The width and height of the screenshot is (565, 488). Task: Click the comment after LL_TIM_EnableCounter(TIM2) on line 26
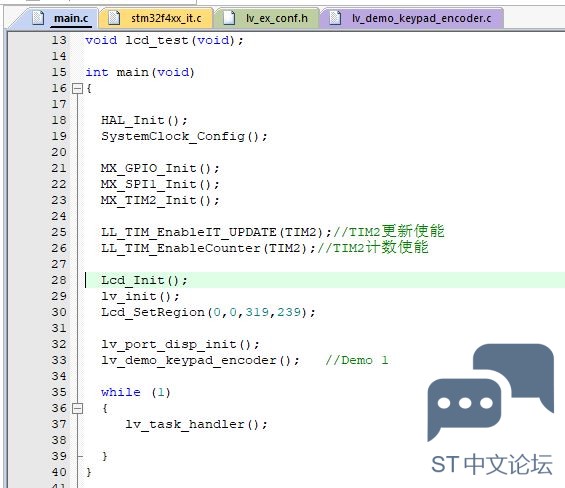click(373, 248)
